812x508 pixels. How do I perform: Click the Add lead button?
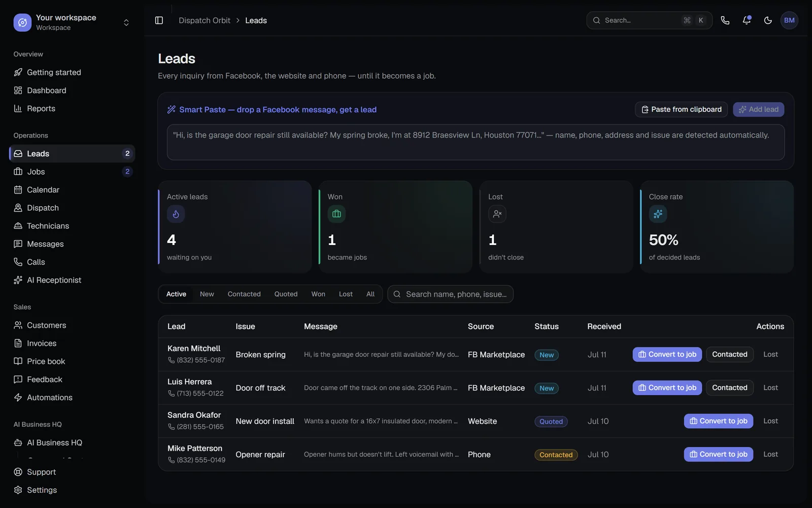[758, 109]
